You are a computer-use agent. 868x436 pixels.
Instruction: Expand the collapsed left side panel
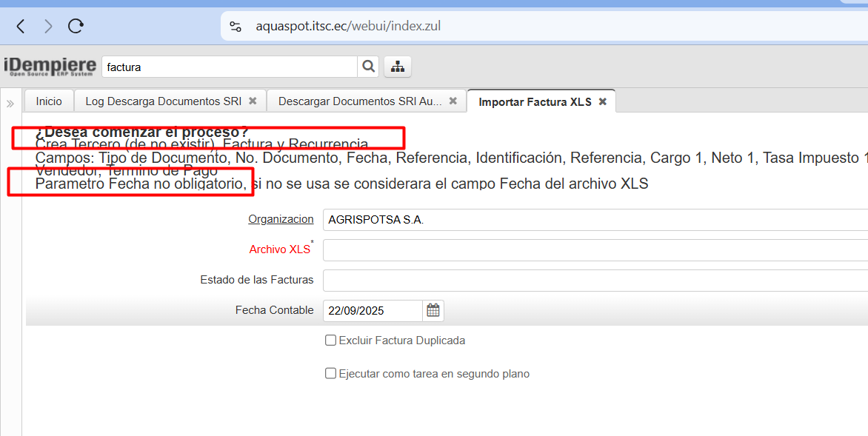pos(10,103)
